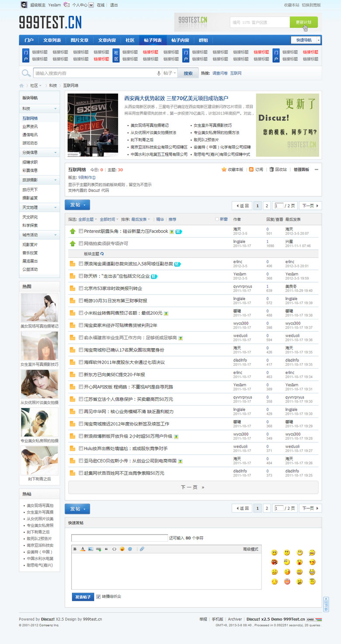Screen dimensions: 341x644
Task: Check box for 再见中华网 thread
Action: pyautogui.click(x=81, y=411)
